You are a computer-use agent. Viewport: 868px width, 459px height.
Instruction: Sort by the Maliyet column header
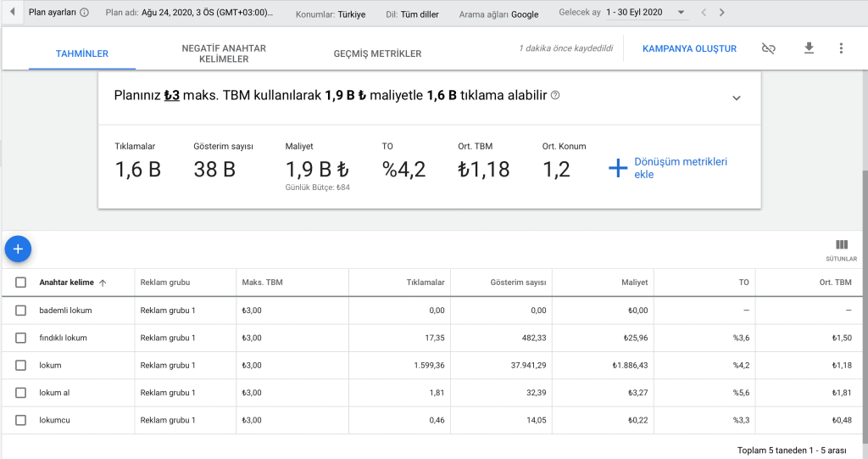coord(634,283)
